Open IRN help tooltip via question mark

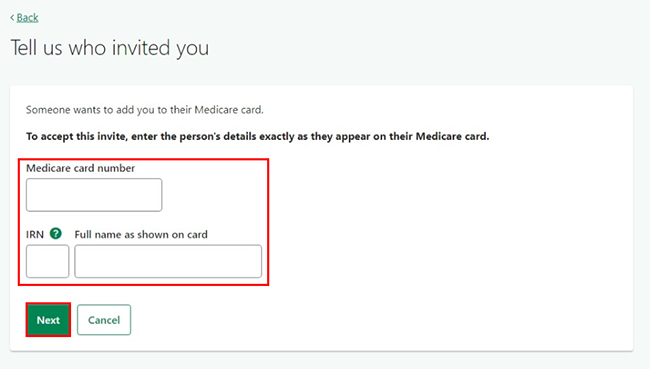pyautogui.click(x=56, y=234)
